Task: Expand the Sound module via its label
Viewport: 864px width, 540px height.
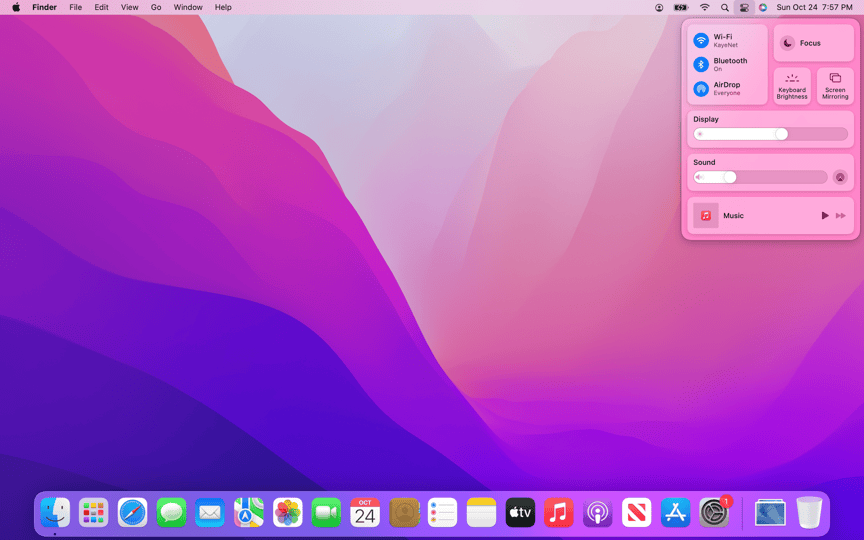Action: point(704,162)
